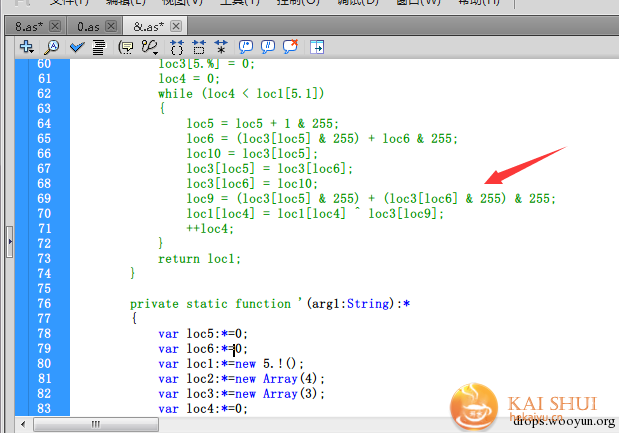Image resolution: width=619 pixels, height=433 pixels.
Task: Click the 'while (loc4 < loc1[5.1])' line
Action: pos(241,94)
